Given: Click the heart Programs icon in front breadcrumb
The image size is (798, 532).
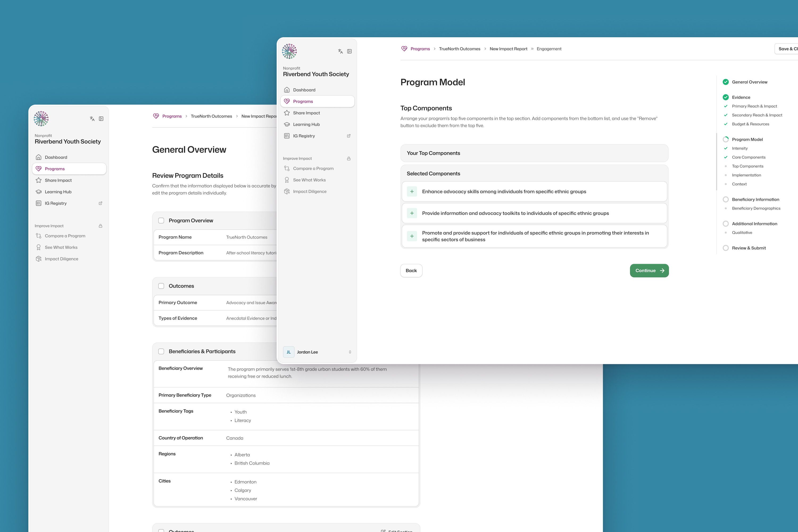Looking at the screenshot, I should (404, 49).
